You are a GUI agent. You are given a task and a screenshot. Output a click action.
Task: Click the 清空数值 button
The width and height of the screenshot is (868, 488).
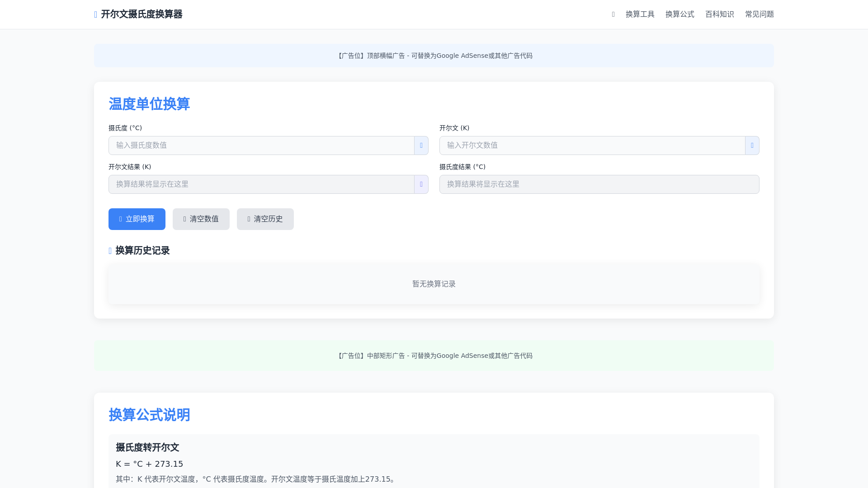coord(201,219)
